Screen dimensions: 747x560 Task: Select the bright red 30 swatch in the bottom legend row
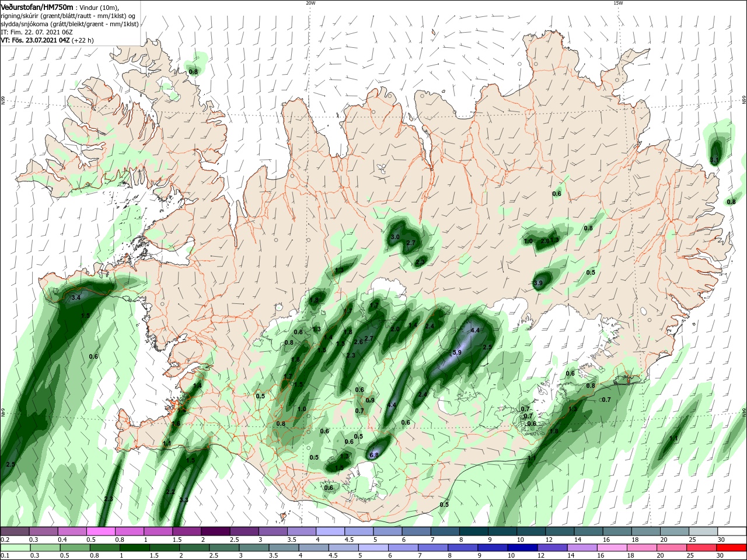click(x=731, y=548)
